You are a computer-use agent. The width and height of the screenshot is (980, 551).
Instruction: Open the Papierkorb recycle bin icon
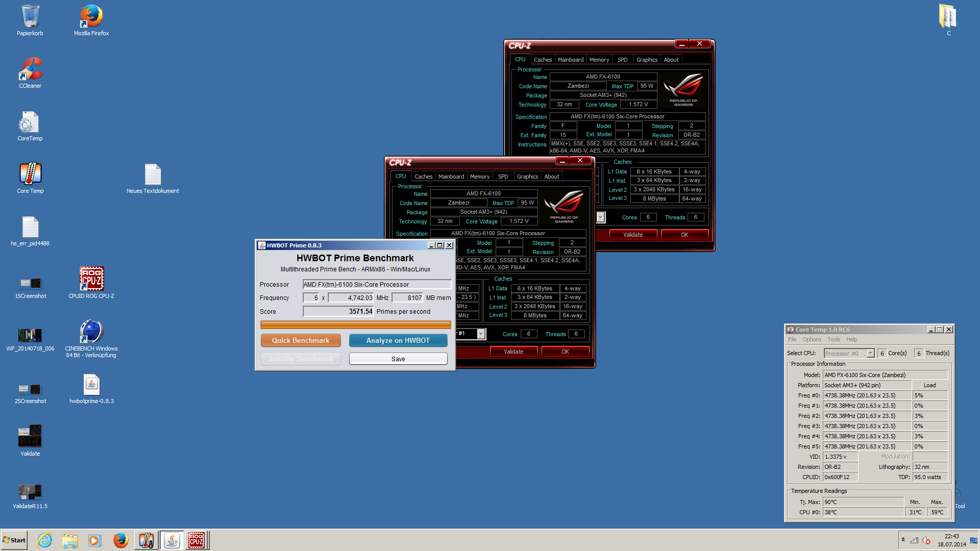coord(30,20)
